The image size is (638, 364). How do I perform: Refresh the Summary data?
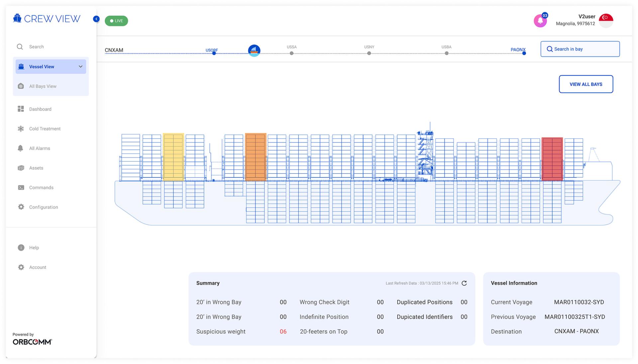click(x=464, y=283)
